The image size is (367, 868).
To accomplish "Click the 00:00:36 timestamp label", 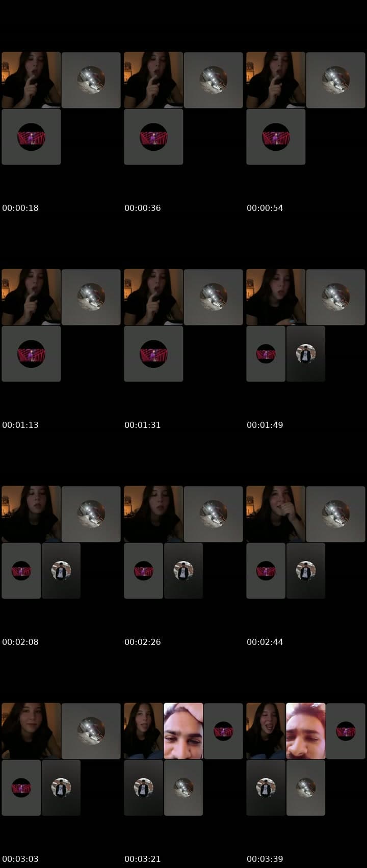I will tap(143, 208).
